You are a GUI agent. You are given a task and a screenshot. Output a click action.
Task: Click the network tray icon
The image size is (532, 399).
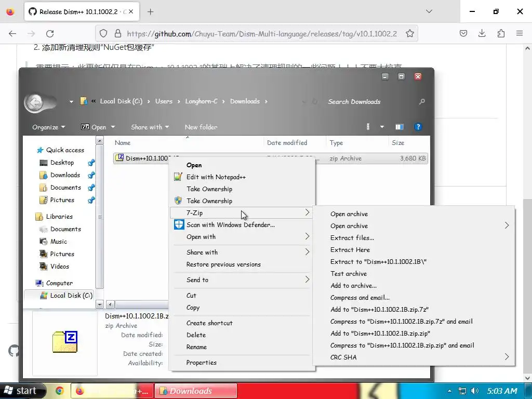click(x=462, y=391)
